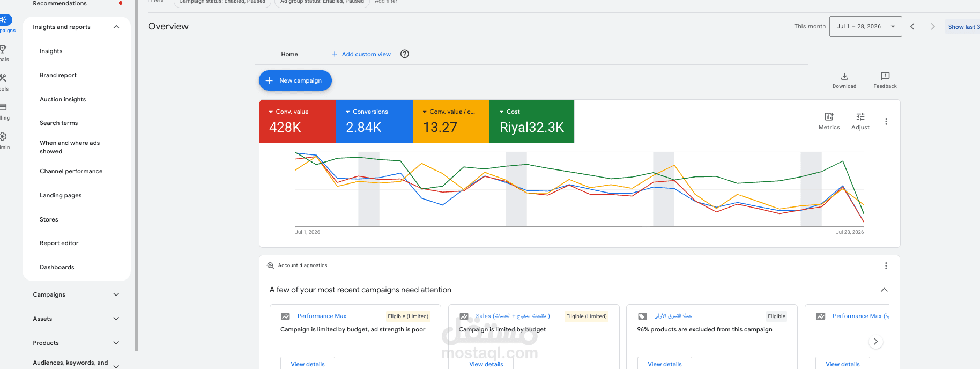Screen dimensions: 980x369
Task: Open the Conversions metric dropdown
Action: click(348, 112)
